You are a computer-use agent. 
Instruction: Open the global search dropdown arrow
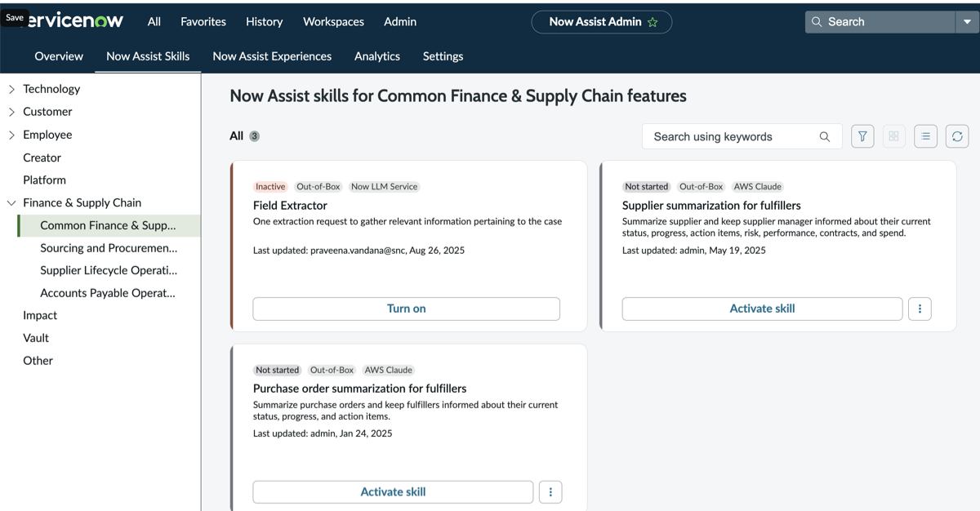[967, 22]
